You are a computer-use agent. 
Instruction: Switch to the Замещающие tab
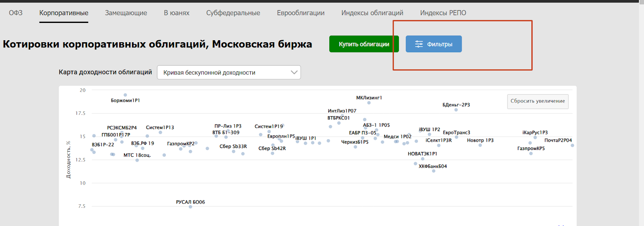pyautogui.click(x=126, y=13)
